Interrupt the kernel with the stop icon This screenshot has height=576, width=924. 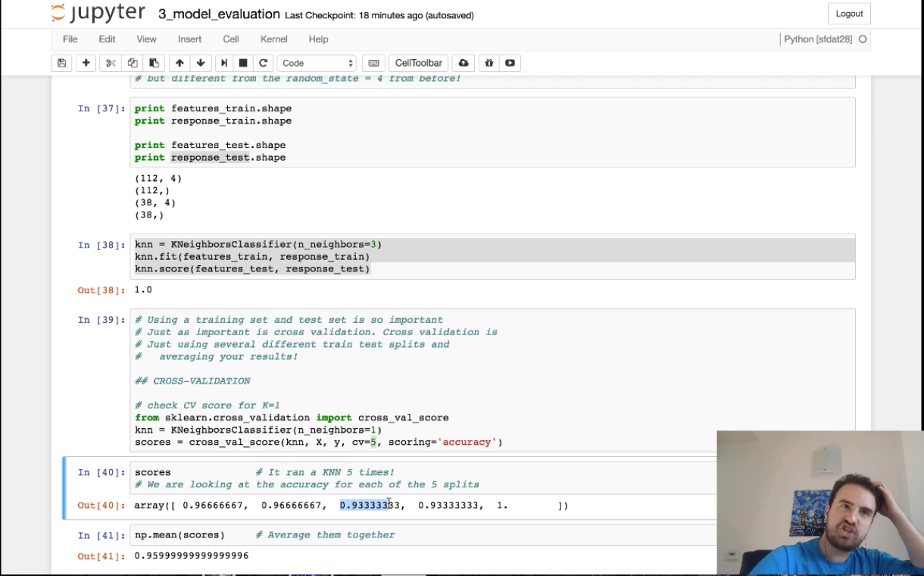coord(242,63)
